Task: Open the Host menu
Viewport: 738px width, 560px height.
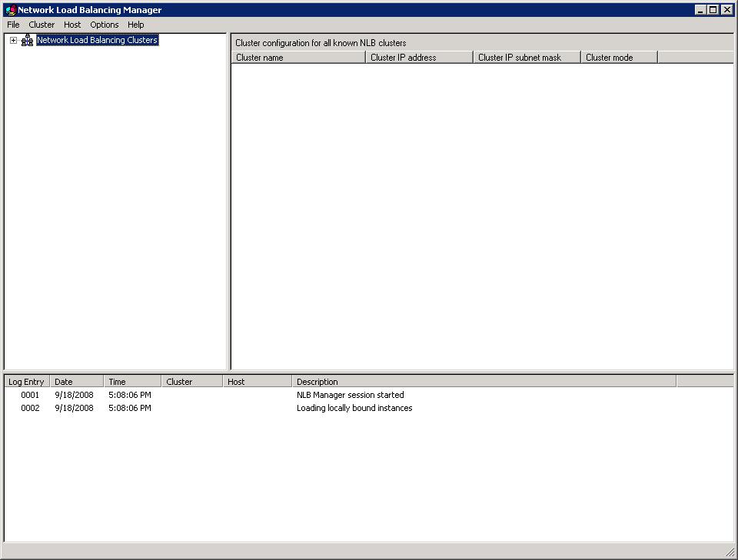Action: 72,25
